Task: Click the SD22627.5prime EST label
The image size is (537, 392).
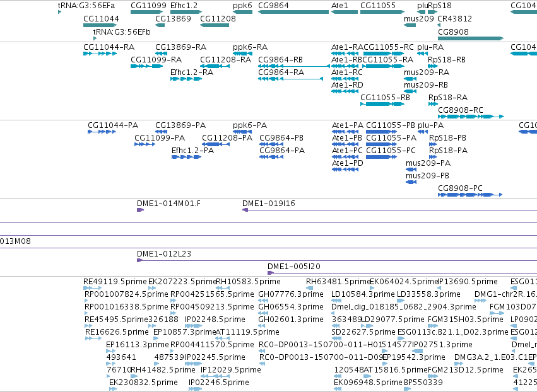Action: click(363, 332)
